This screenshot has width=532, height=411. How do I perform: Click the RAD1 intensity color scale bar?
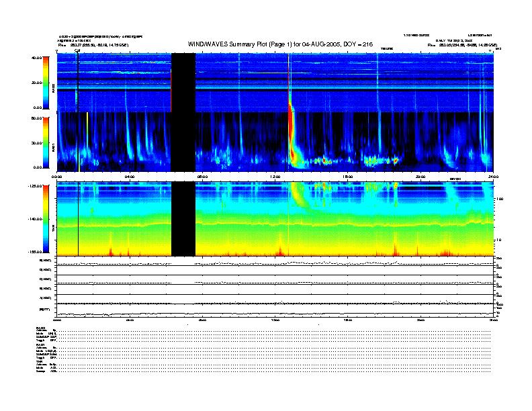pyautogui.click(x=46, y=142)
